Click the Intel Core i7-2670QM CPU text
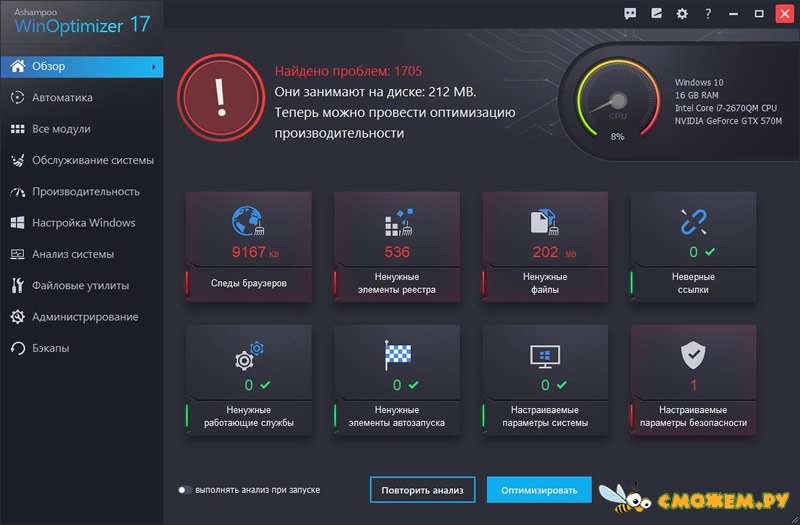The width and height of the screenshot is (800, 525). 726,108
